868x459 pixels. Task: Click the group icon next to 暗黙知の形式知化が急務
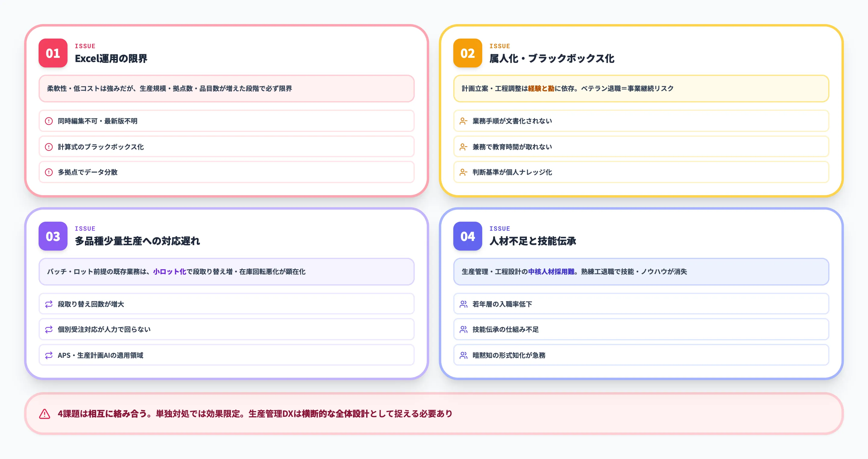[464, 355]
